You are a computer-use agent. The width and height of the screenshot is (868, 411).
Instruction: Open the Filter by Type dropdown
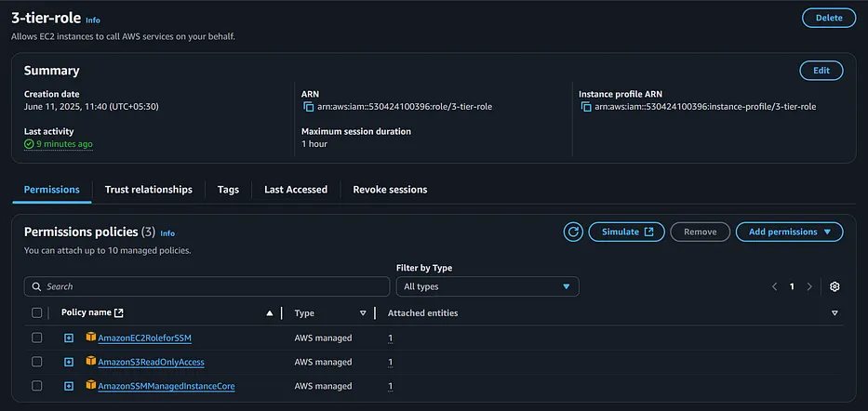(487, 286)
